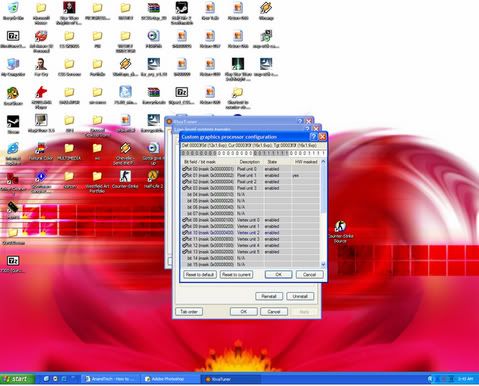Open the Shortcut to folder icon

[238, 98]
